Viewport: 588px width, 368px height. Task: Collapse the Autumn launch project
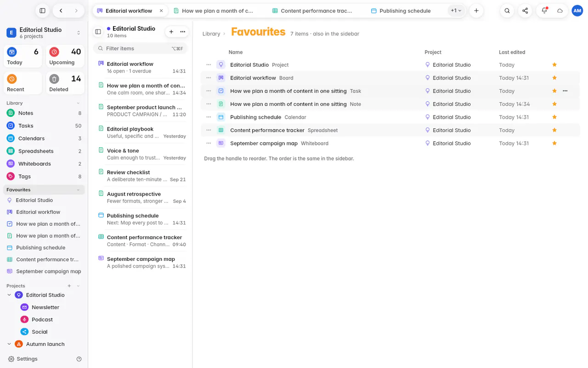(x=9, y=344)
